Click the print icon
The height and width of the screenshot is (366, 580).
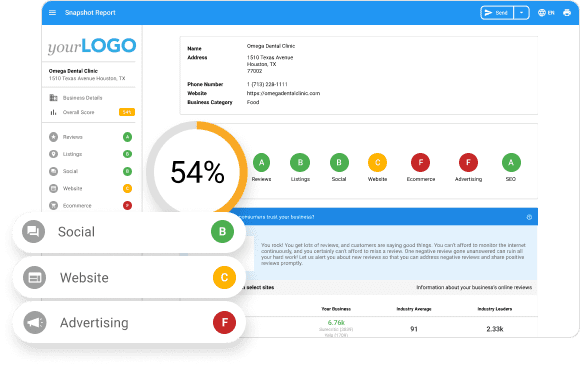(567, 13)
